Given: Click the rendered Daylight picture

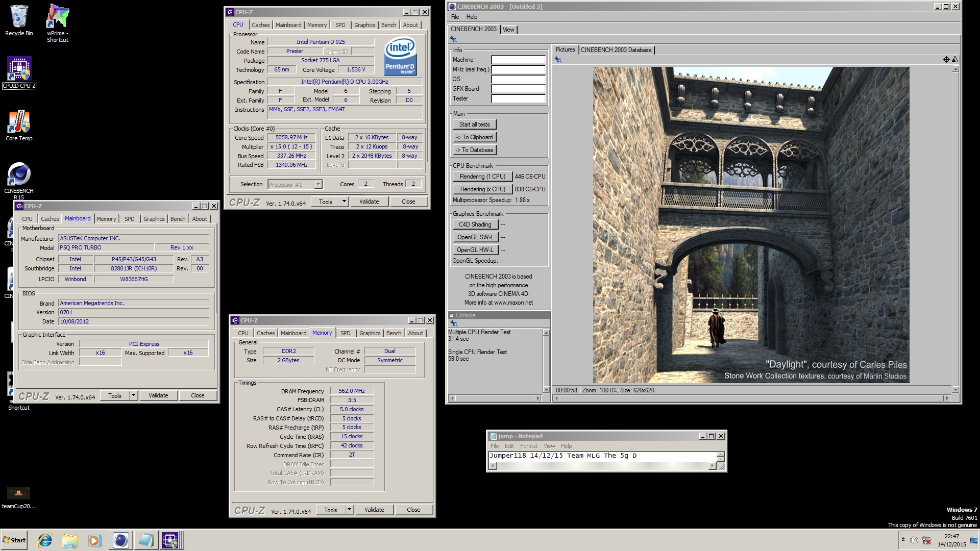Looking at the screenshot, I should coord(751,225).
